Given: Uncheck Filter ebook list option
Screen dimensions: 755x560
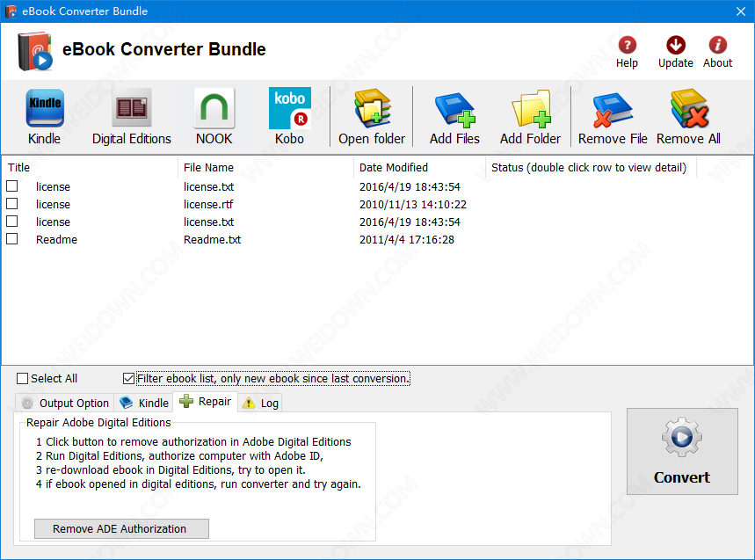Looking at the screenshot, I should [x=128, y=379].
